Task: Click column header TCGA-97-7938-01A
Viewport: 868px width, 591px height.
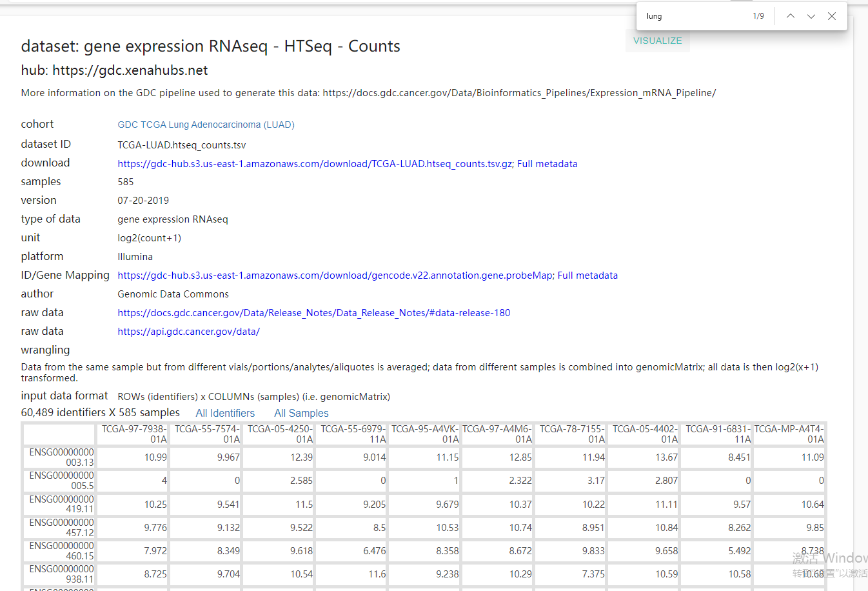Action: [x=134, y=434]
